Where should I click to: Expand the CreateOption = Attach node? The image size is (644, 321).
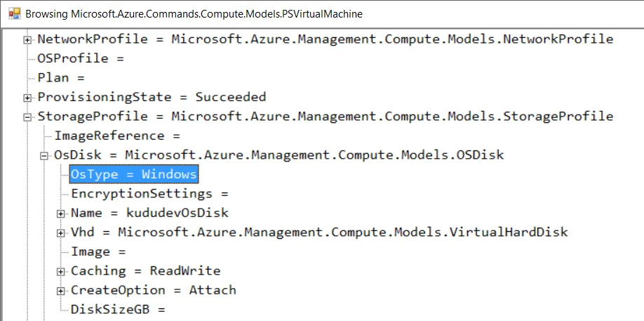coord(61,291)
